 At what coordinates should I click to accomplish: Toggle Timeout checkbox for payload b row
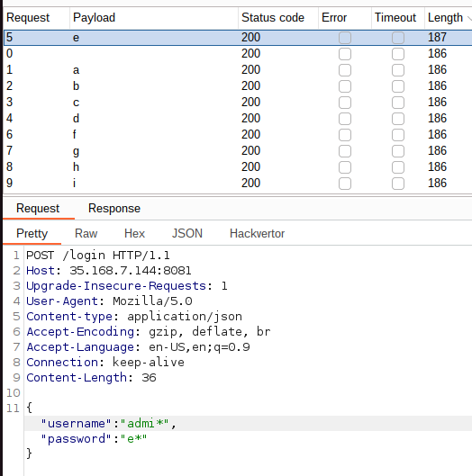tap(398, 86)
